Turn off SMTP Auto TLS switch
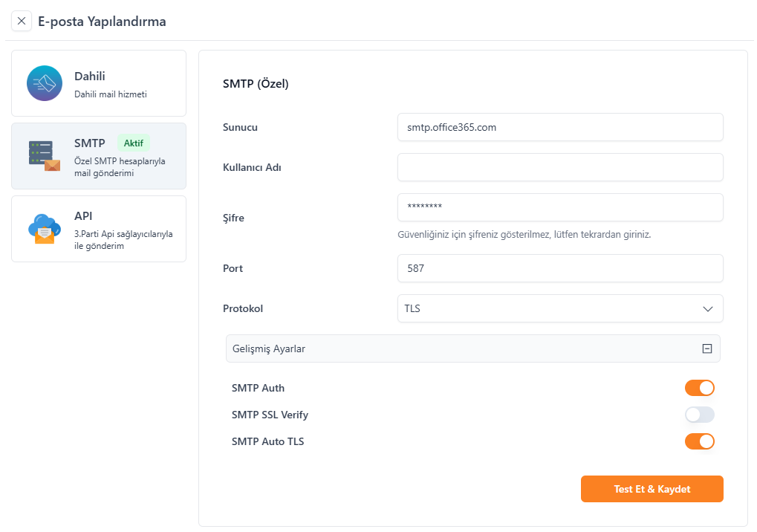This screenshot has width=757, height=532. point(699,441)
